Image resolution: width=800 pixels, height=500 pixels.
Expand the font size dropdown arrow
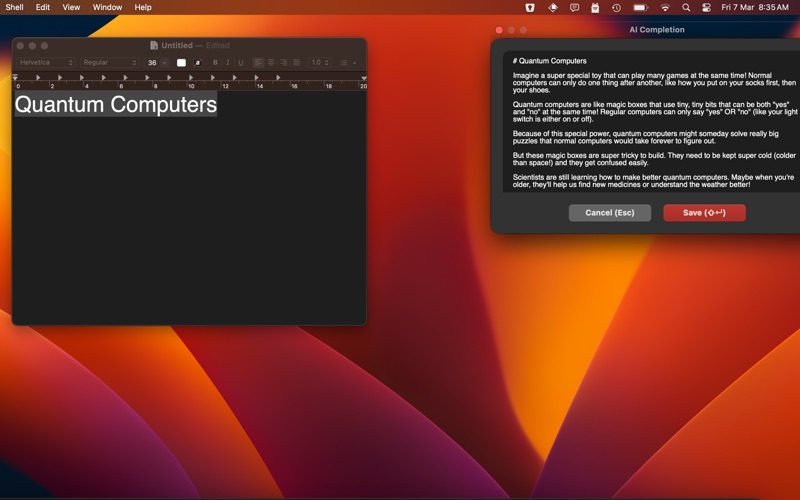164,63
